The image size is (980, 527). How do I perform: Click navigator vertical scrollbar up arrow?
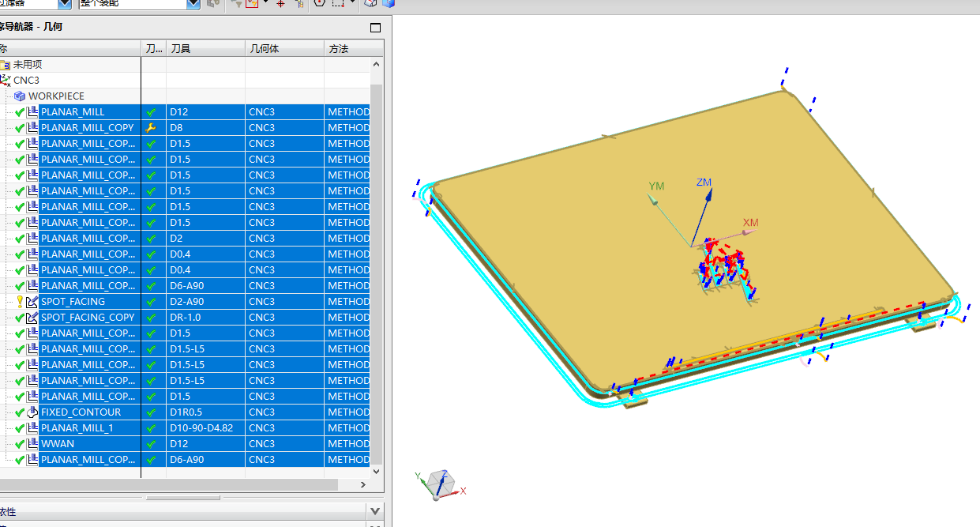pos(377,65)
